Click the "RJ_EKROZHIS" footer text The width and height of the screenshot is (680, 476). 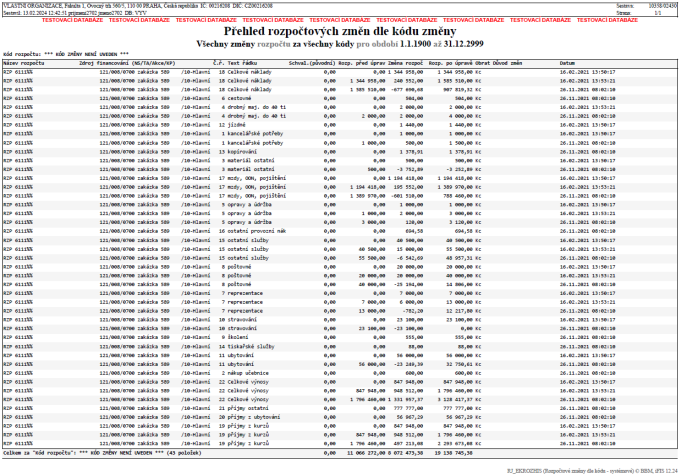click(592, 471)
